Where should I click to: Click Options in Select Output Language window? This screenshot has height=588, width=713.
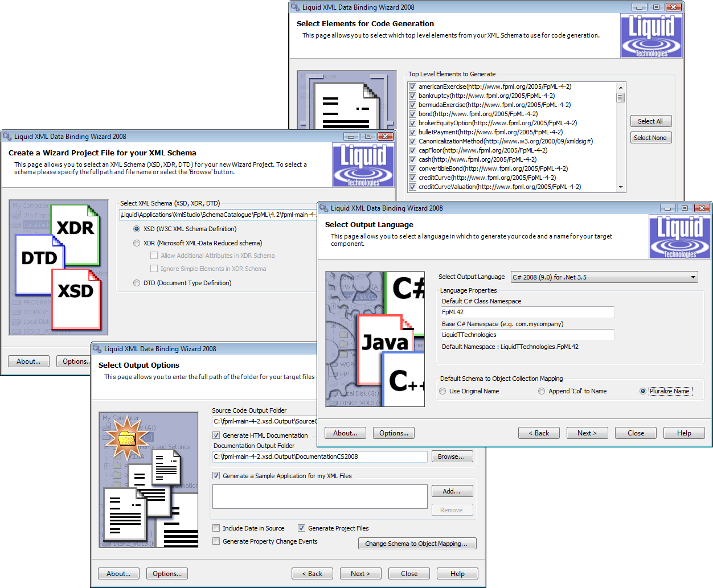coord(394,433)
